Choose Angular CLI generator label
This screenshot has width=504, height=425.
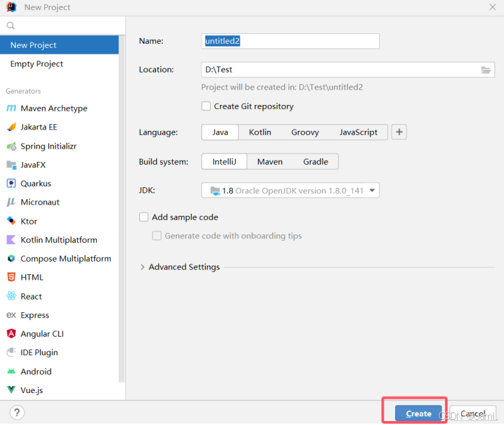point(42,334)
